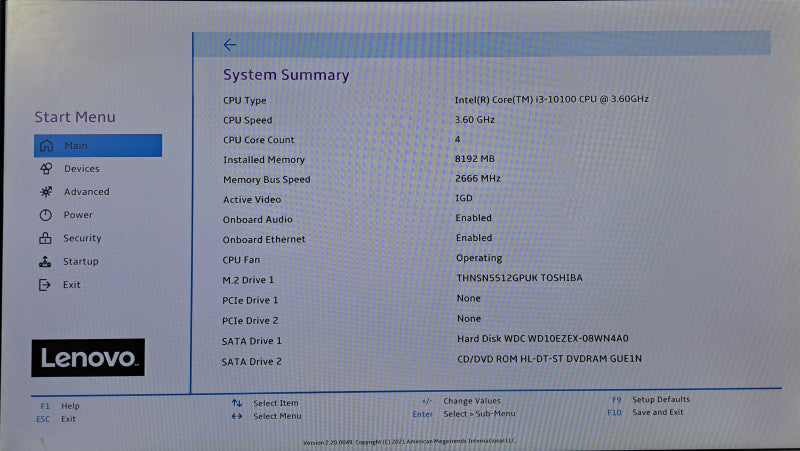This screenshot has height=451, width=800.
Task: Click the Installed Memory label
Action: [264, 160]
